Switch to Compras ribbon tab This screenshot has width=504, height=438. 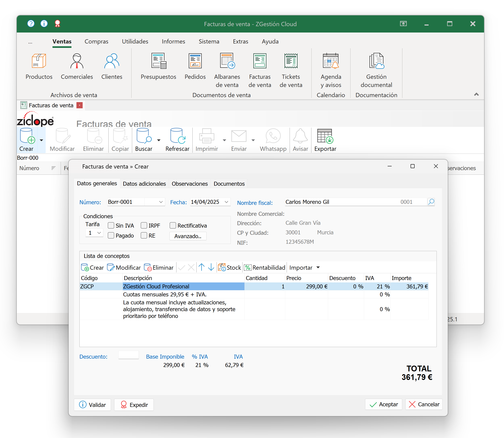tap(96, 41)
